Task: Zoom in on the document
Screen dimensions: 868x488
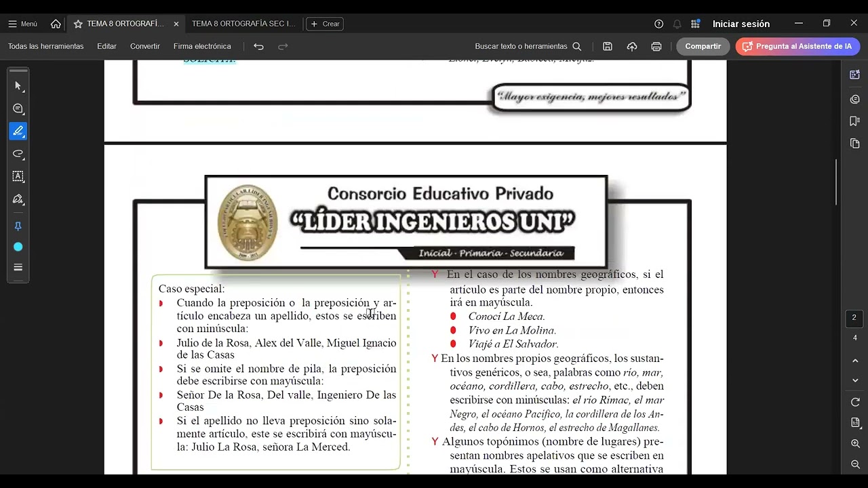Action: tap(855, 443)
